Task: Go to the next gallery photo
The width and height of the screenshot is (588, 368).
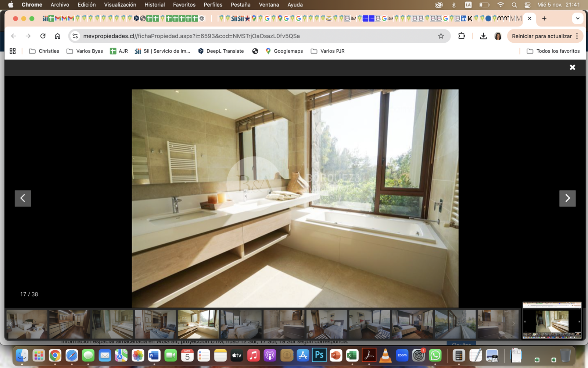Action: 567,198
